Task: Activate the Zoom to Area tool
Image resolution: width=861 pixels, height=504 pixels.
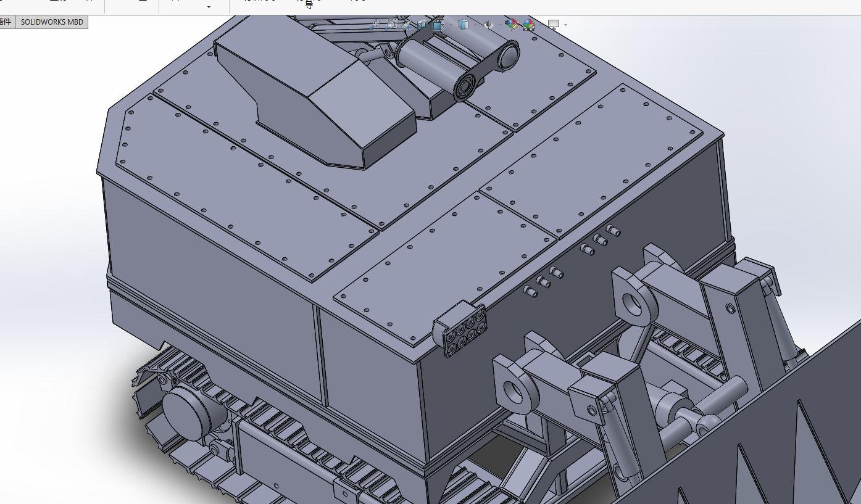Action: point(391,25)
